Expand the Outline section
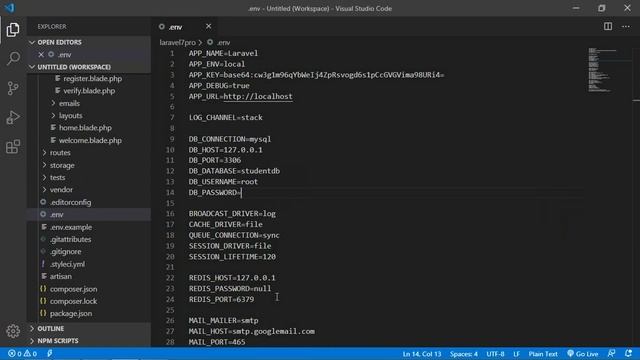This screenshot has width=640, height=360. [x=89, y=329]
